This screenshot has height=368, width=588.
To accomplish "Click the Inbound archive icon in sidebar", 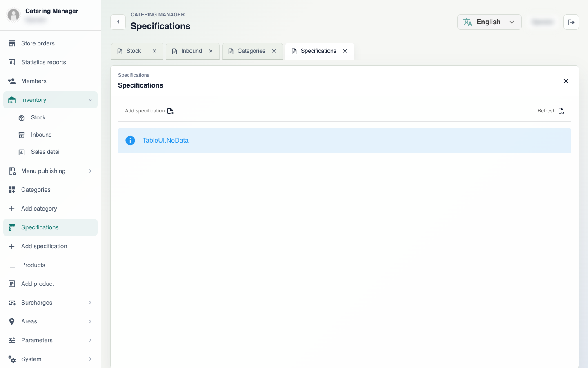I will [22, 135].
